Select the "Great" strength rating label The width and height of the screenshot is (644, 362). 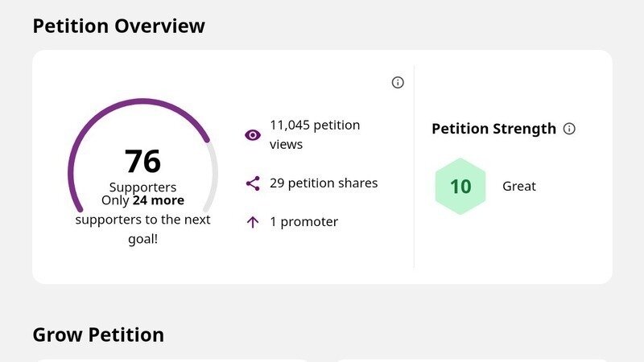click(x=519, y=187)
